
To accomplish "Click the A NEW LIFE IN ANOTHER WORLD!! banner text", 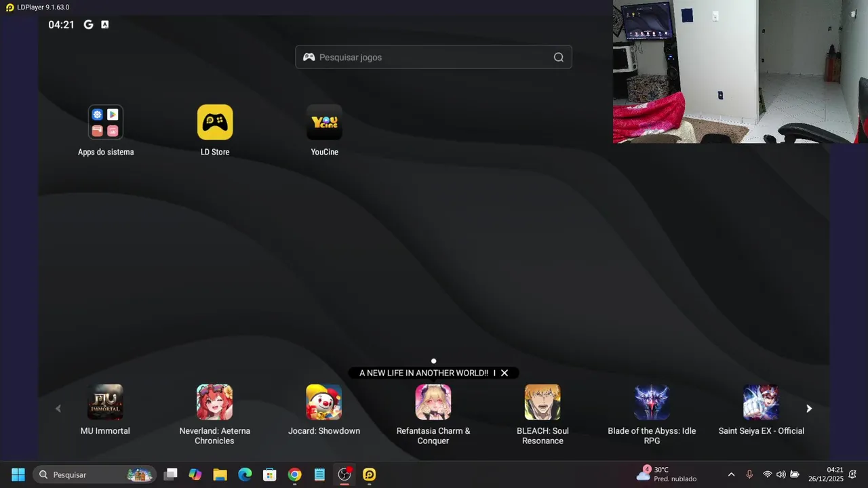I will [423, 373].
